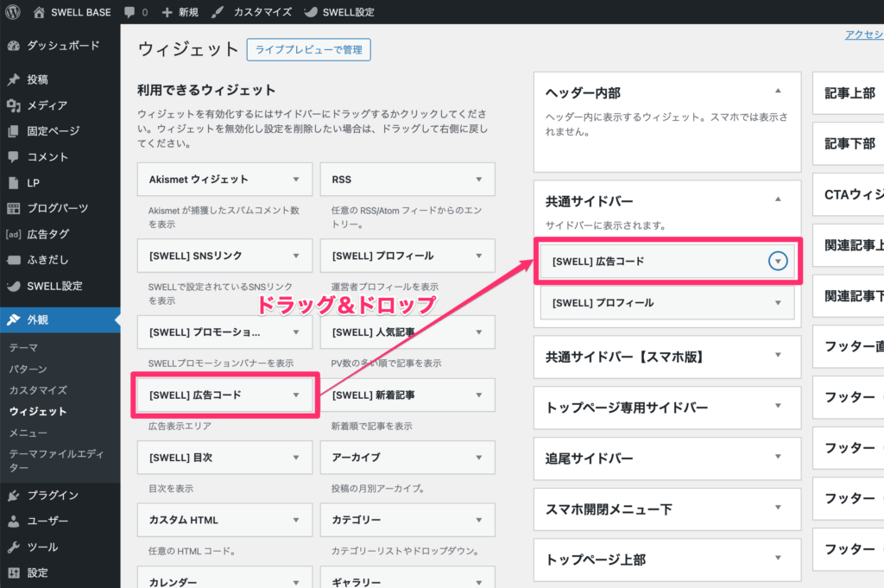Open the comments bubble icon in admin bar
The height and width of the screenshot is (588, 884).
click(129, 13)
